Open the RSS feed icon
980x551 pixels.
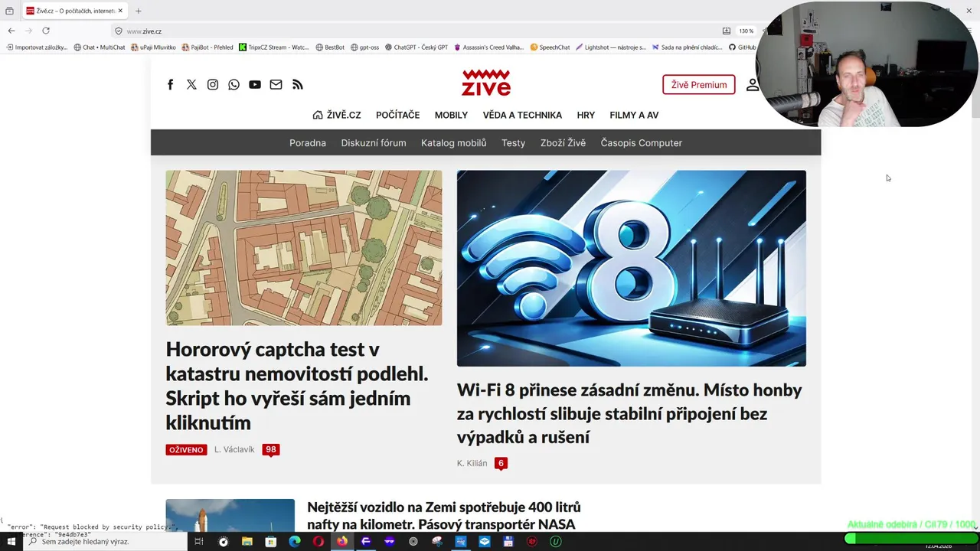[298, 85]
